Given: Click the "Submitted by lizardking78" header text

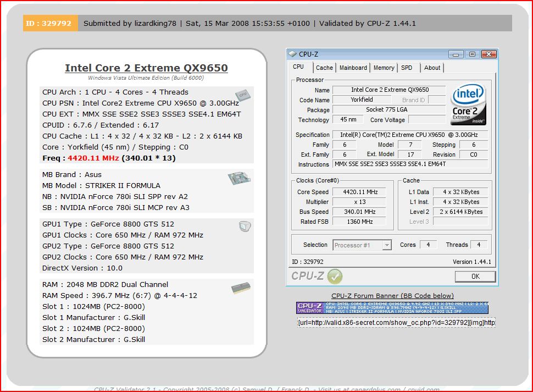Looking at the screenshot, I should [130, 24].
